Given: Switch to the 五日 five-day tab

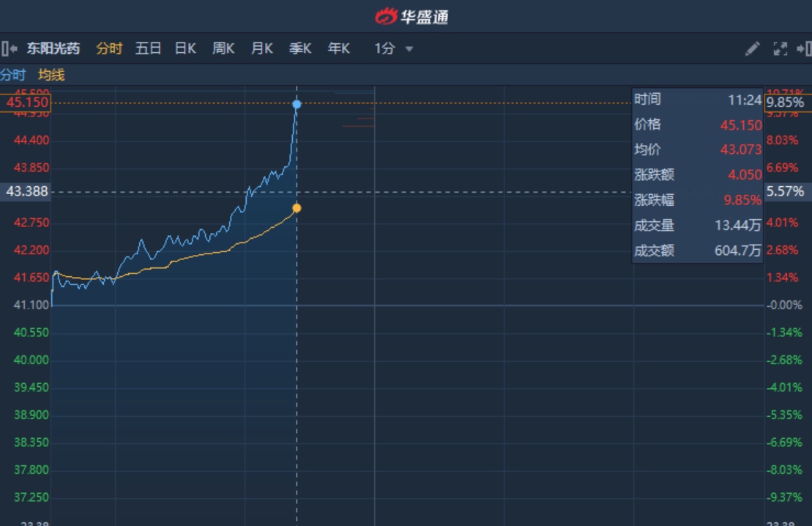Looking at the screenshot, I should [148, 49].
